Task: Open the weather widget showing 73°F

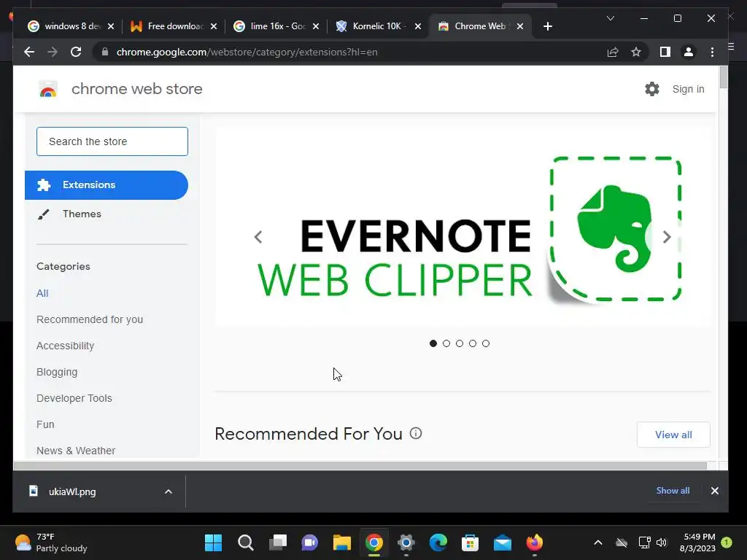Action: 51,542
